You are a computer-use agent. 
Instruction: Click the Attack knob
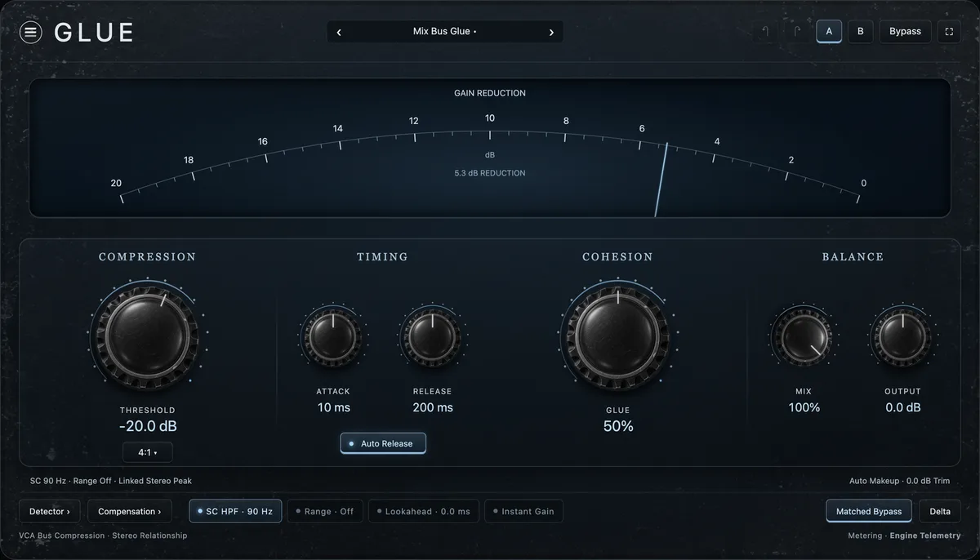tap(333, 336)
